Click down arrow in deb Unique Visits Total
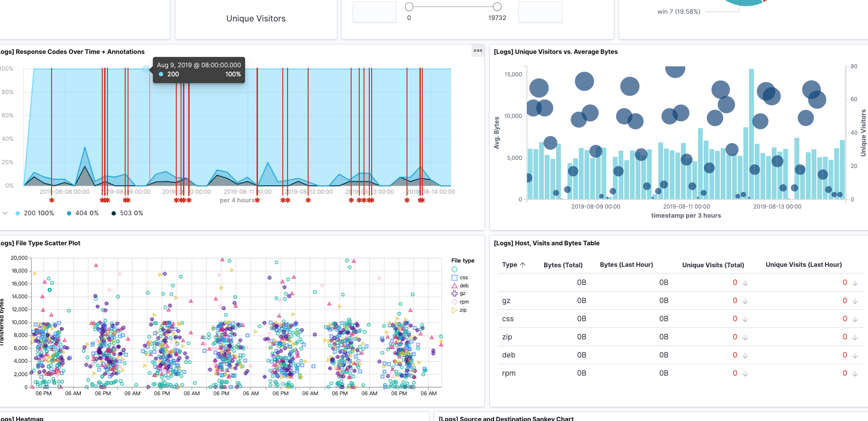 [745, 356]
